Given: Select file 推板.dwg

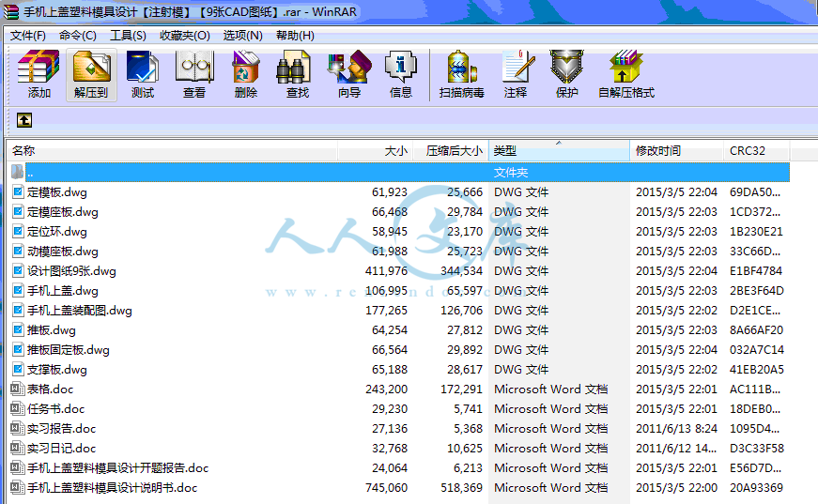Looking at the screenshot, I should (x=51, y=330).
